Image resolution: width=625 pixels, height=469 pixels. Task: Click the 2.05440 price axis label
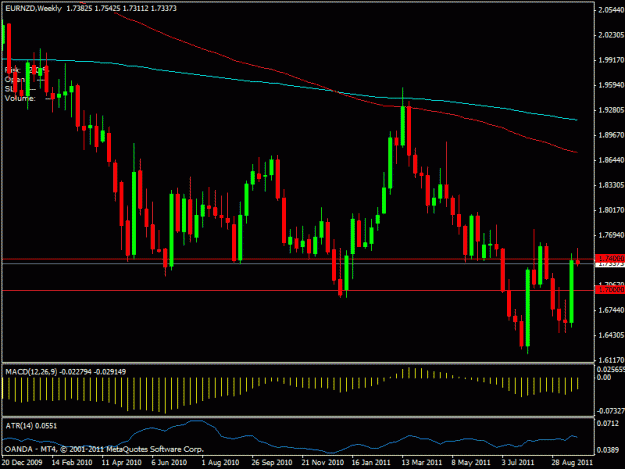[611, 10]
